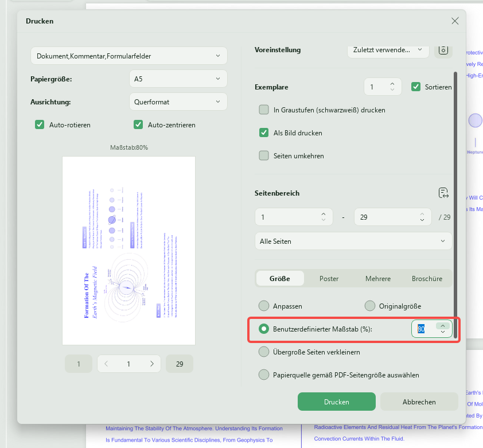Uncheck the Sortieren checkbox

tap(416, 87)
